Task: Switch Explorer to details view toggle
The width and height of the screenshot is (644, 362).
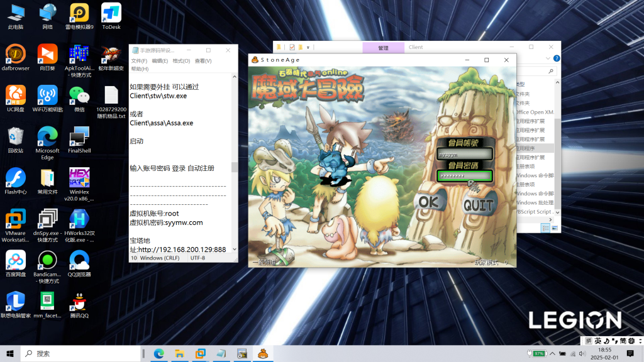Action: pyautogui.click(x=545, y=228)
